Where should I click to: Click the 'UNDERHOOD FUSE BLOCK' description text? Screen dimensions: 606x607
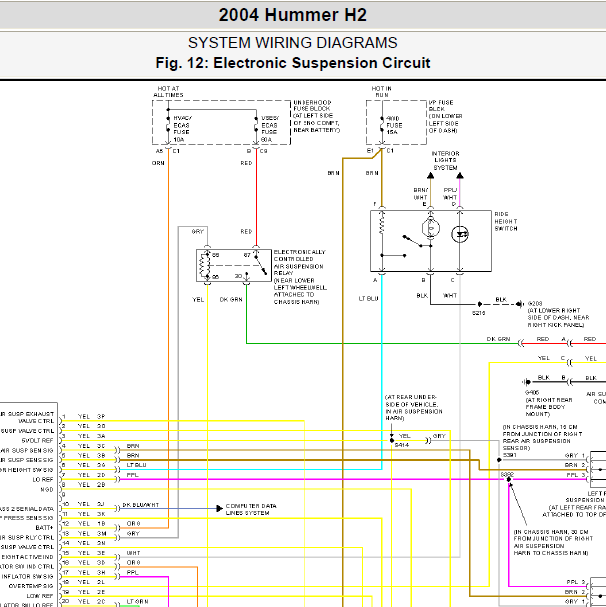pyautogui.click(x=316, y=116)
